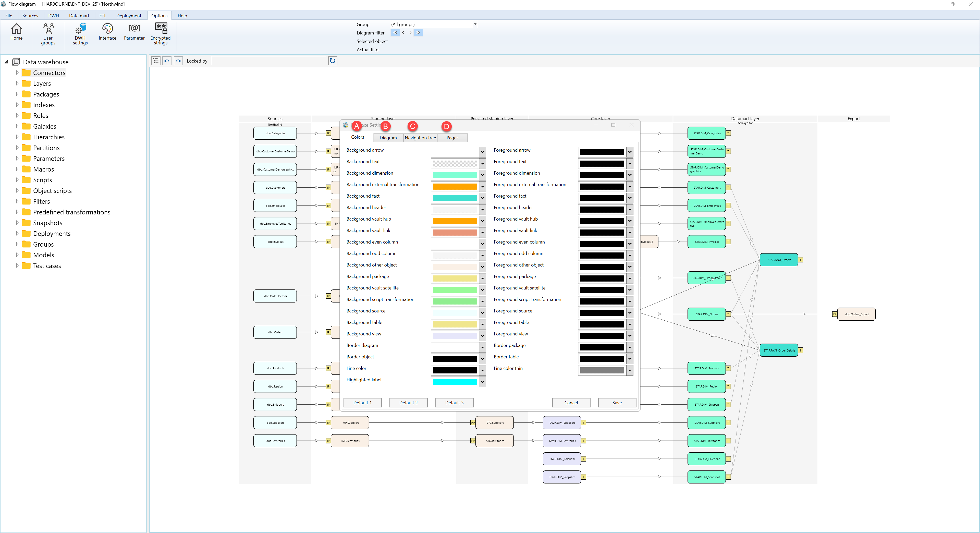Select the Snapshots tree item
This screenshot has height=533, width=980.
coord(47,223)
